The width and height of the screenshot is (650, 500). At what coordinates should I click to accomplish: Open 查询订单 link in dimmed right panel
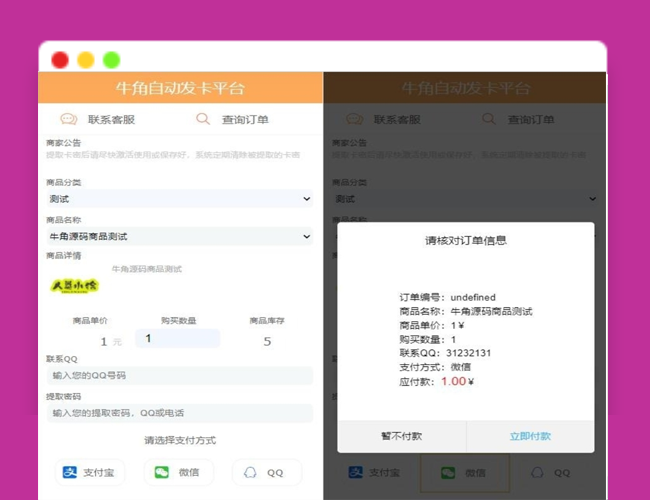[531, 120]
